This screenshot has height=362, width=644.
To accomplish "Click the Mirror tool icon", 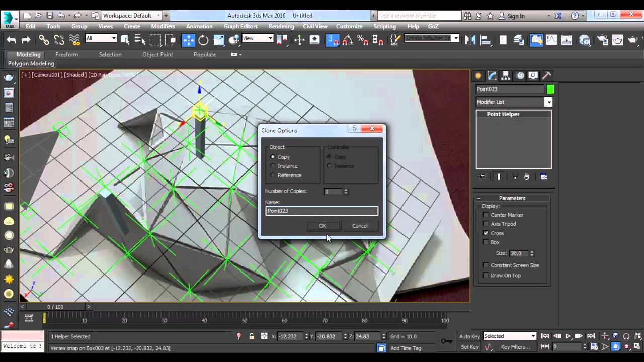I will pyautogui.click(x=470, y=40).
